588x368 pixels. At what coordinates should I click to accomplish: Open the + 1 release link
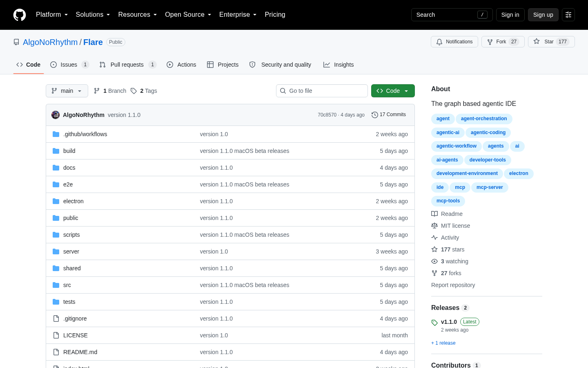click(443, 343)
